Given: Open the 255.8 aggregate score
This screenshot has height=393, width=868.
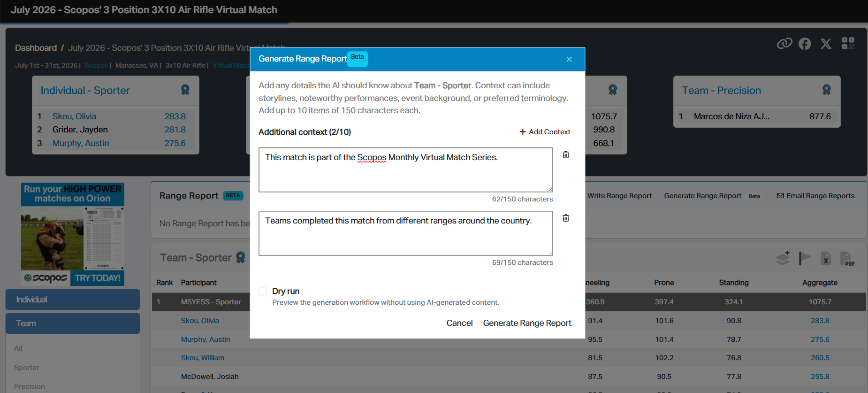Looking at the screenshot, I should coord(820,377).
